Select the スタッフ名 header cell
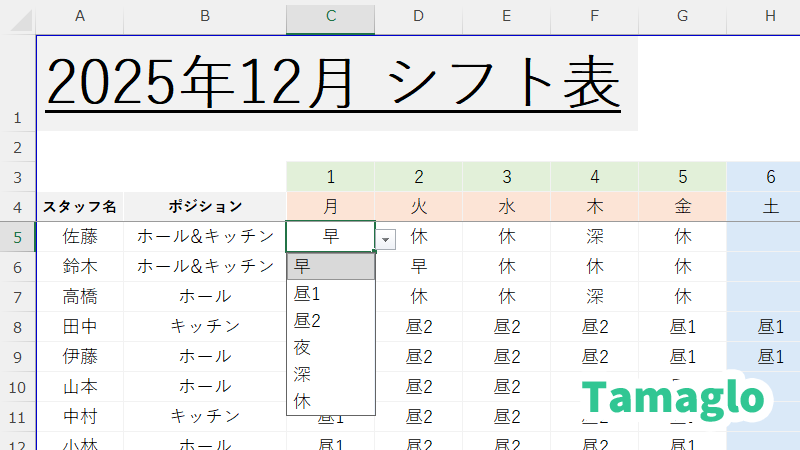This screenshot has height=450, width=800. point(80,207)
